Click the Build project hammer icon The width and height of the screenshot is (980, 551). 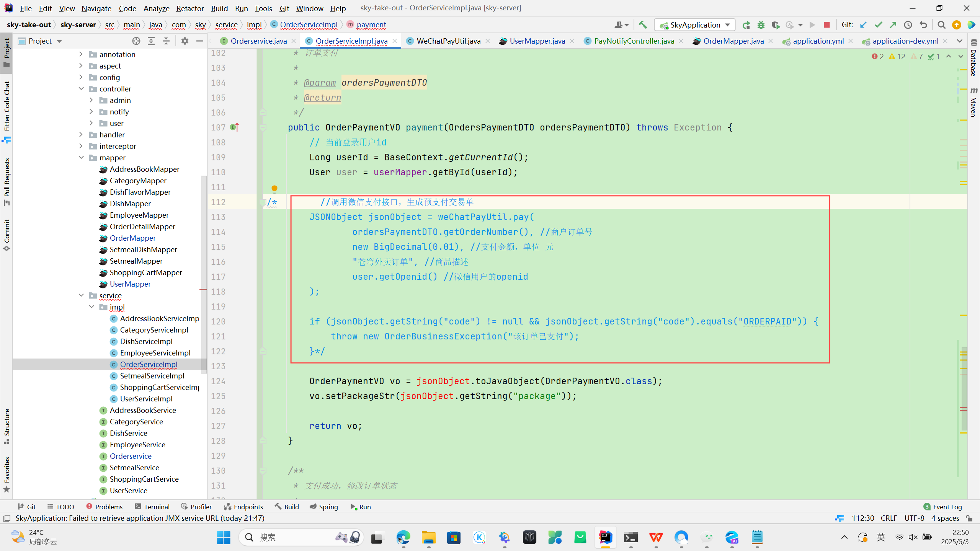click(x=643, y=25)
